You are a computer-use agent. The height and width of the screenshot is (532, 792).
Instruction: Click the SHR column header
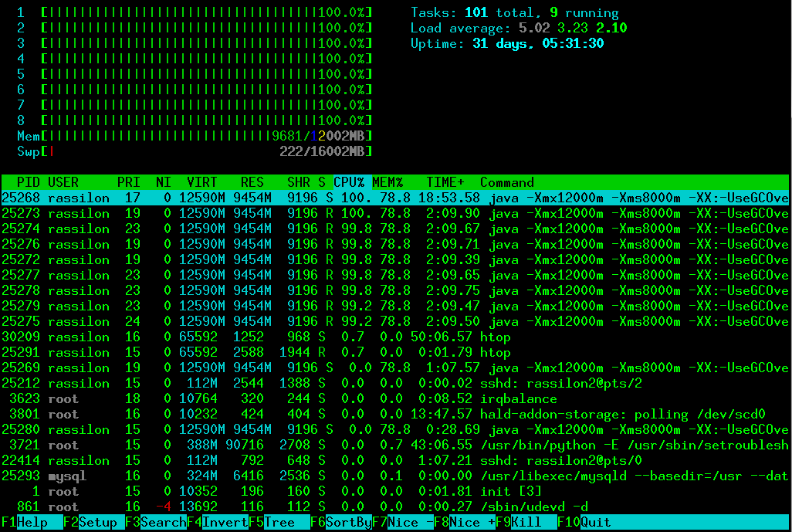click(x=299, y=182)
